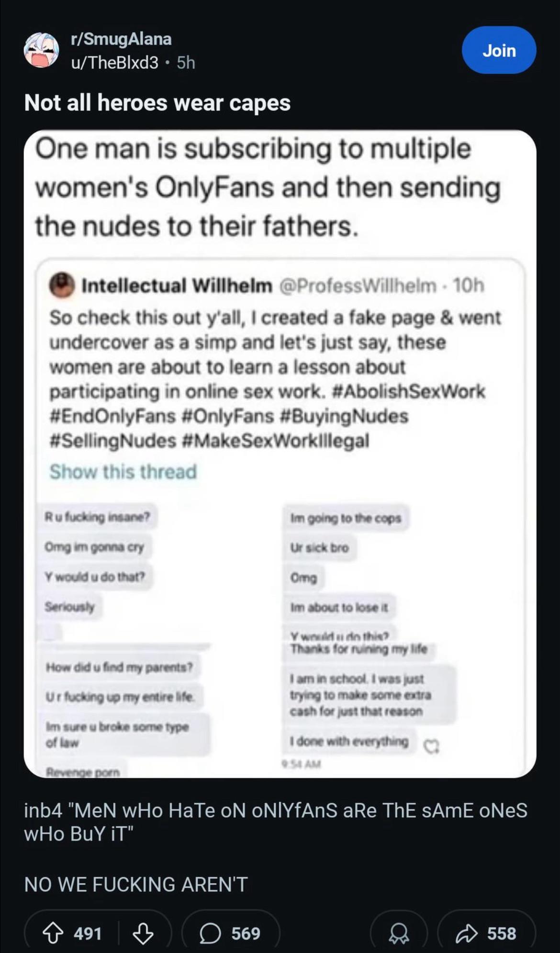Click the Intellectual Willhelm profile picture
560x953 pixels.
(62, 285)
